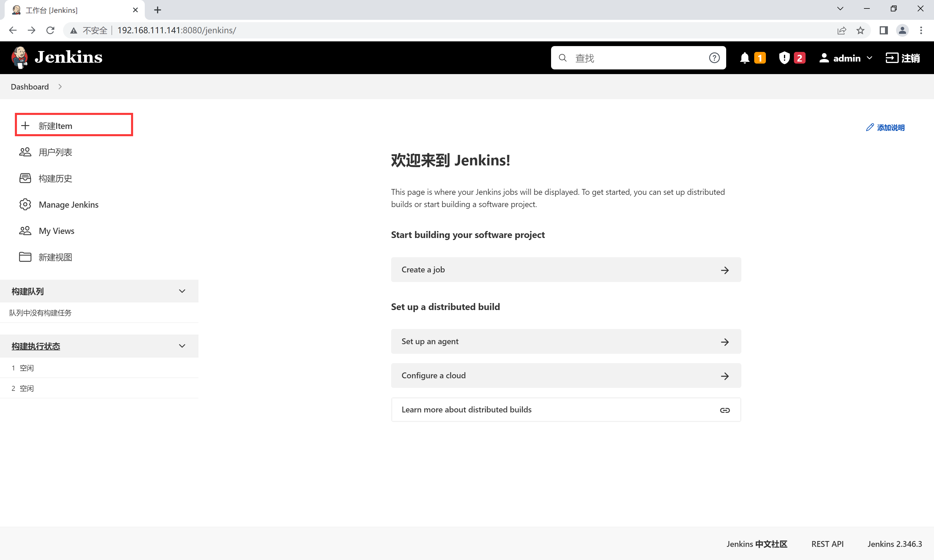Open the REST API footer link
The width and height of the screenshot is (934, 560).
coord(827,544)
